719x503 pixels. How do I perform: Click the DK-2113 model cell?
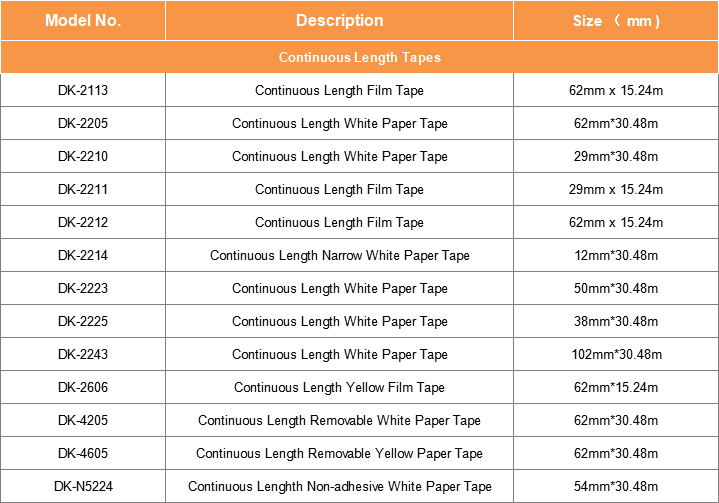(83, 91)
